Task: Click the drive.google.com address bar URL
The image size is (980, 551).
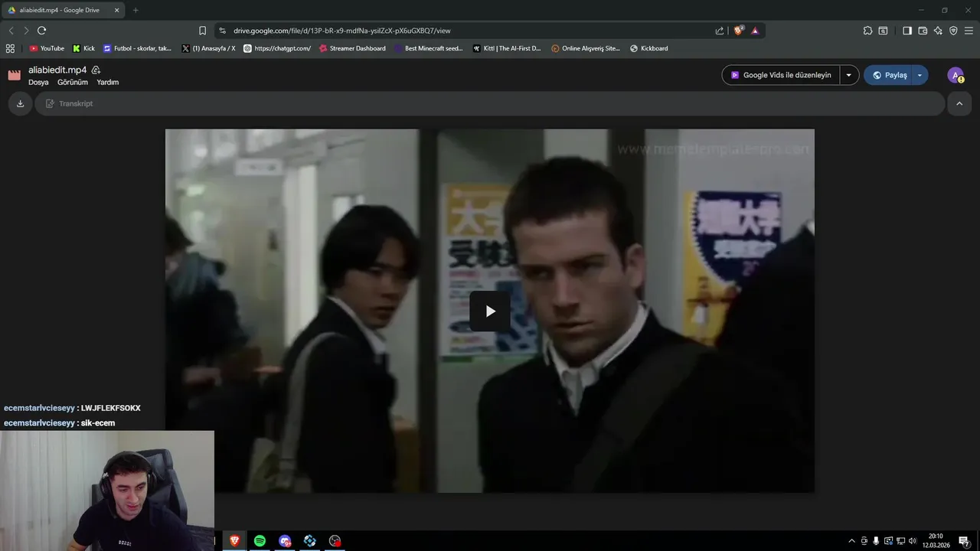Action: coord(341,31)
